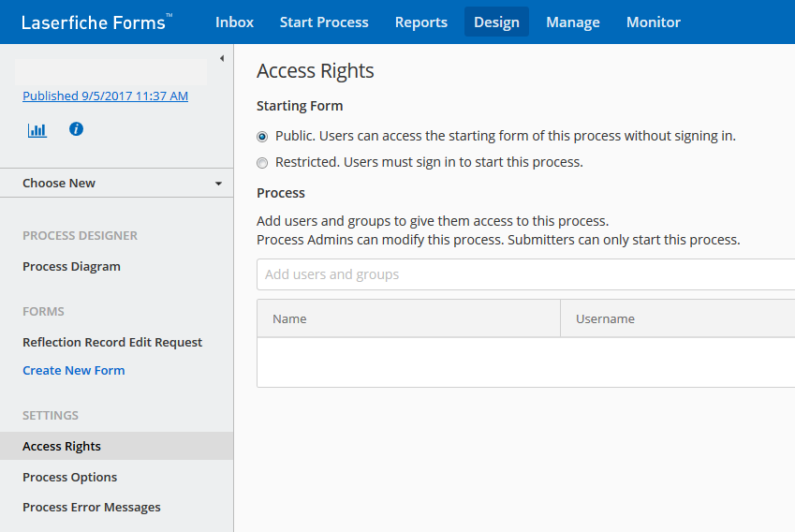795x532 pixels.
Task: Switch to the Design tab
Action: tap(496, 22)
